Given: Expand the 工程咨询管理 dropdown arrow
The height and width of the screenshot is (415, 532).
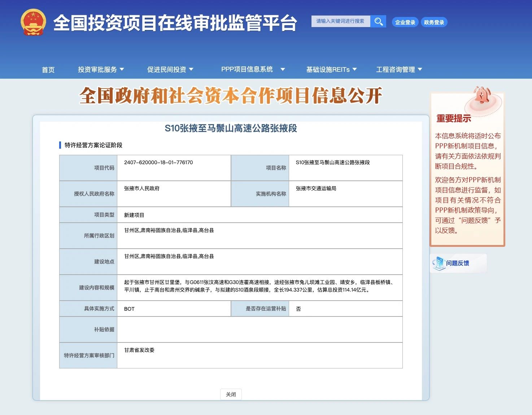Looking at the screenshot, I should [x=420, y=69].
